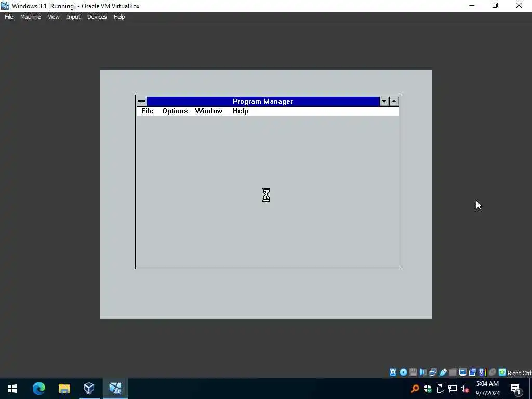Open the Windows Start menu
The height and width of the screenshot is (399, 532).
click(12, 389)
